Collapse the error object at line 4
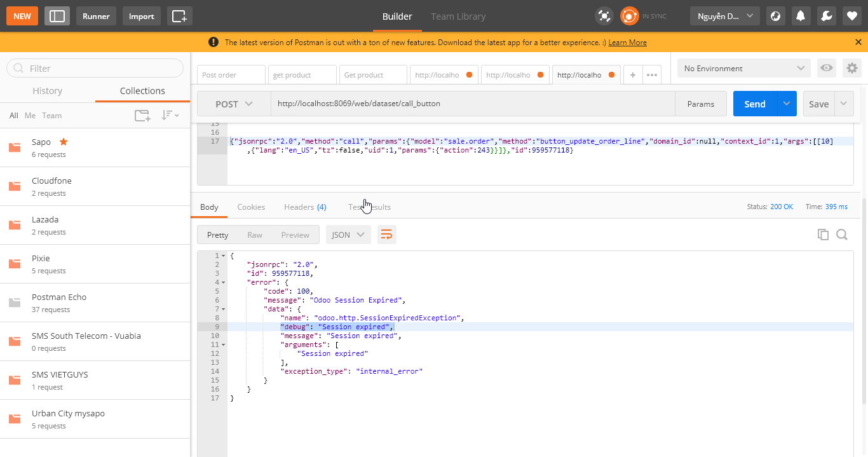This screenshot has width=868, height=457. pos(223,282)
